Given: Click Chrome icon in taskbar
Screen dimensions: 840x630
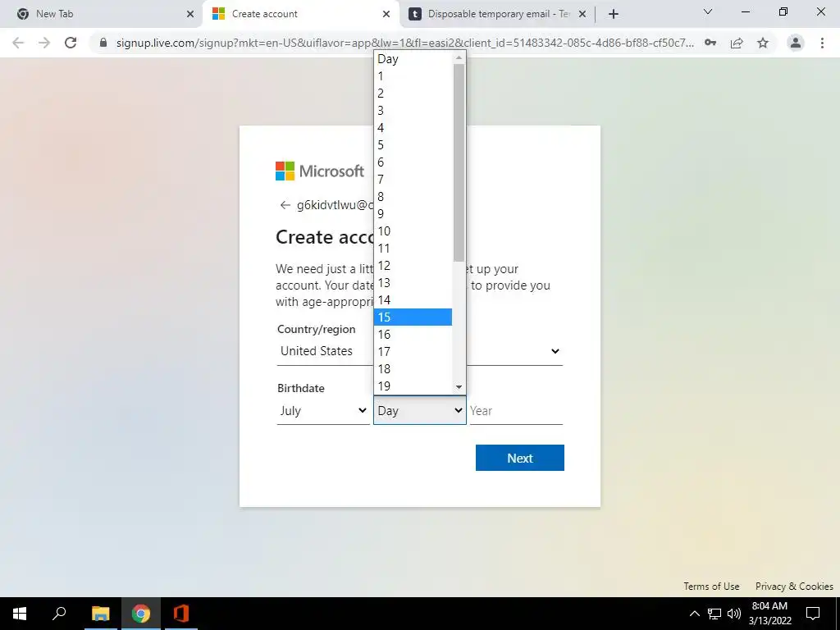Looking at the screenshot, I should pyautogui.click(x=141, y=614).
